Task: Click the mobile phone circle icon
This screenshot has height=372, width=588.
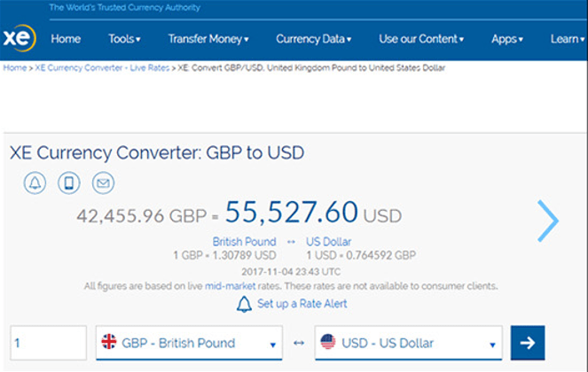Action: coord(69,182)
